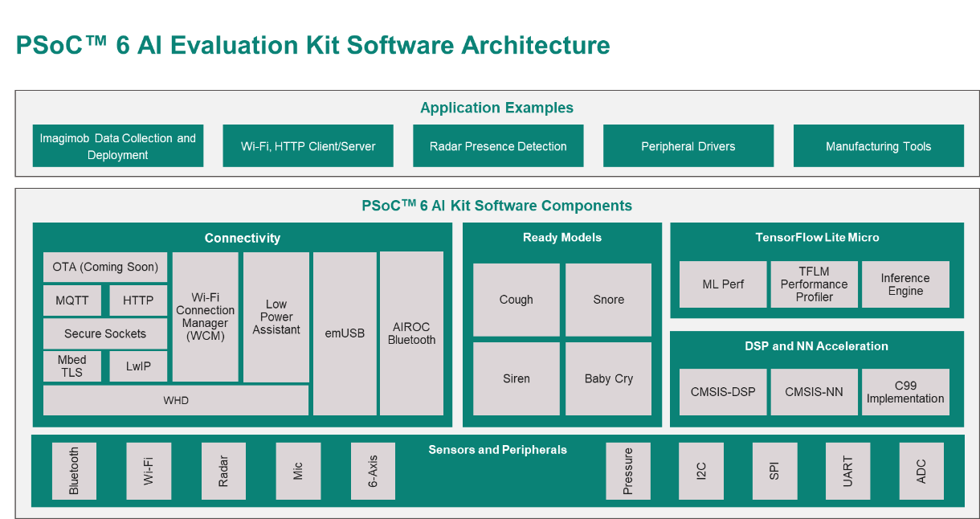The image size is (980, 519).
Task: Select the Wi-Fi, HTTP Client/Server example
Action: [308, 146]
